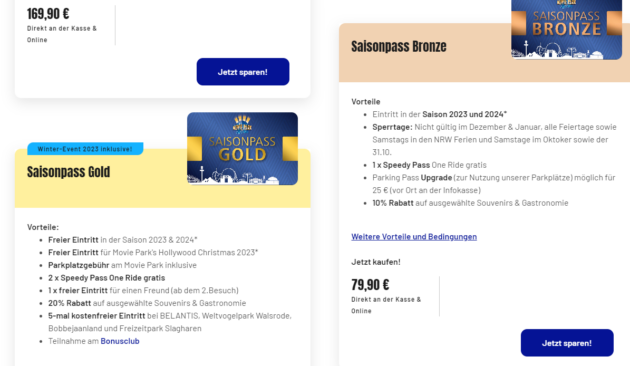Click the 2 x Speedy Pass One Ride gratis bullet
630x366 pixels.
(106, 278)
